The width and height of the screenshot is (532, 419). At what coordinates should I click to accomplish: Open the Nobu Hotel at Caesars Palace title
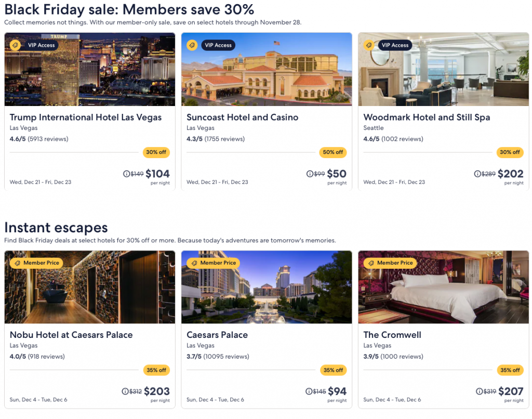pos(71,335)
